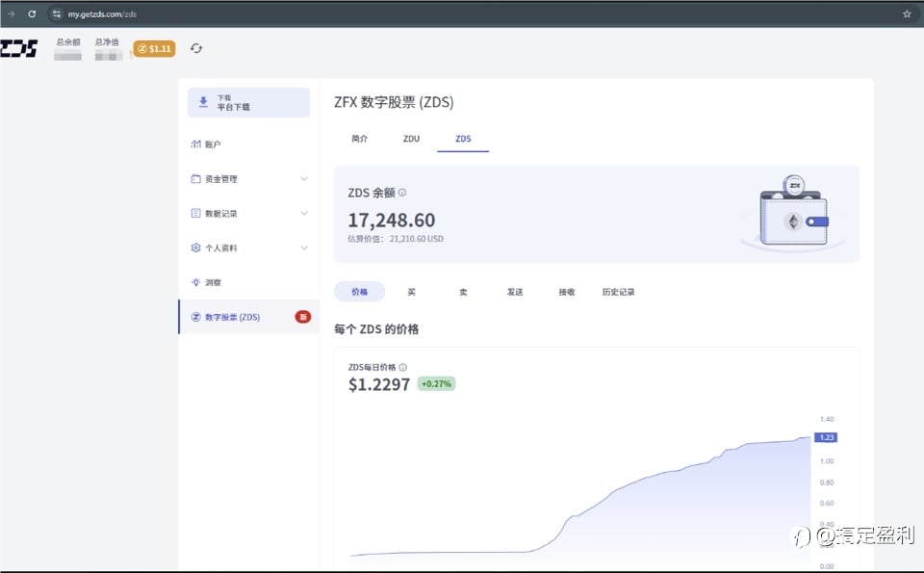Expand the 资金管理 sidebar section
Screen dimensions: 924x573
click(248, 178)
